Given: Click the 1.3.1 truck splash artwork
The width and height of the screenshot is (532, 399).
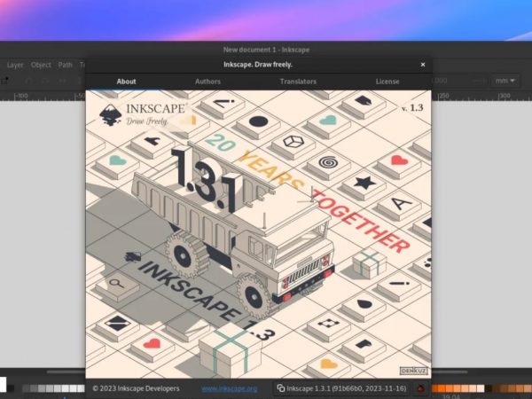Looking at the screenshot, I should [x=258, y=234].
